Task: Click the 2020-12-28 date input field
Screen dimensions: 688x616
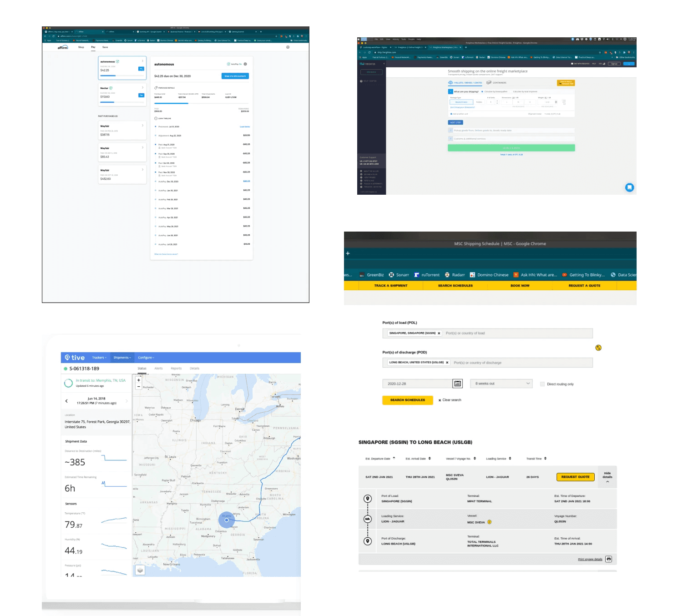Action: [417, 384]
